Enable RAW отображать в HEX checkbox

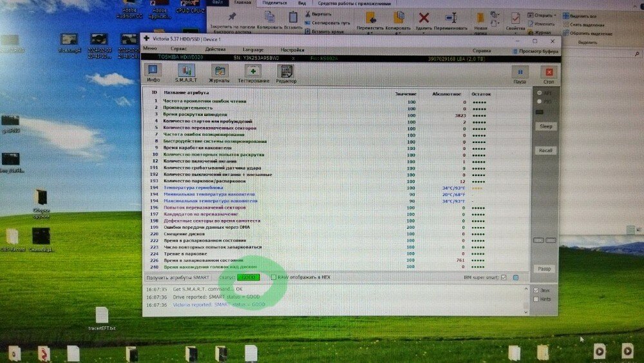point(274,277)
